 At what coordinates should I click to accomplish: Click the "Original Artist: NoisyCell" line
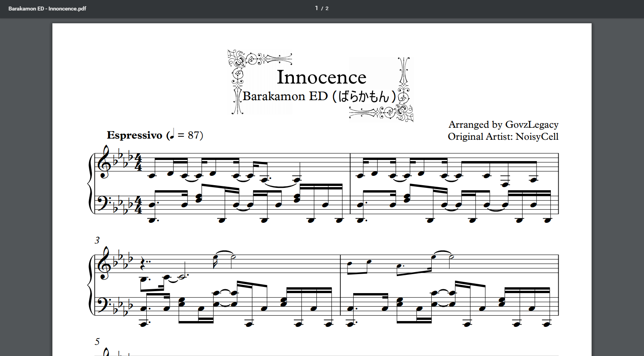[503, 137]
